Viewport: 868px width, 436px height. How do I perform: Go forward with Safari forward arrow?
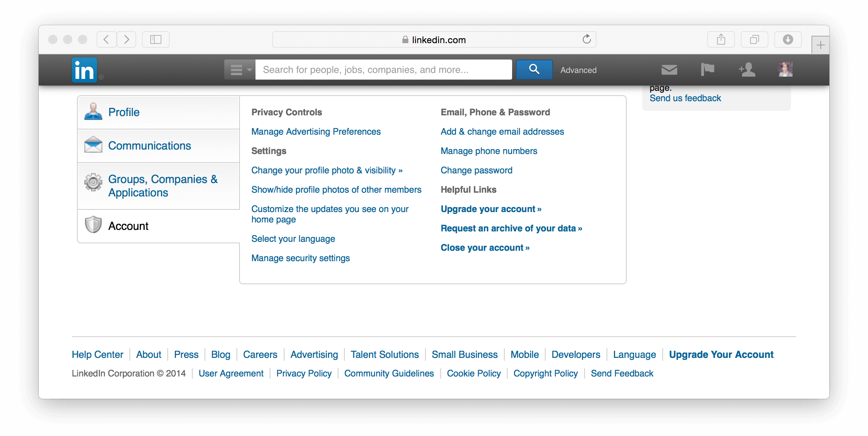click(x=126, y=39)
